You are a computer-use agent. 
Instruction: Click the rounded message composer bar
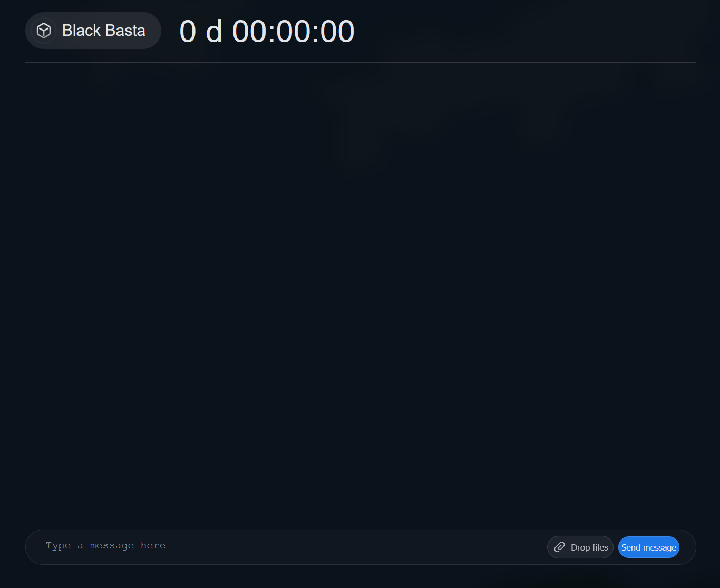point(361,547)
